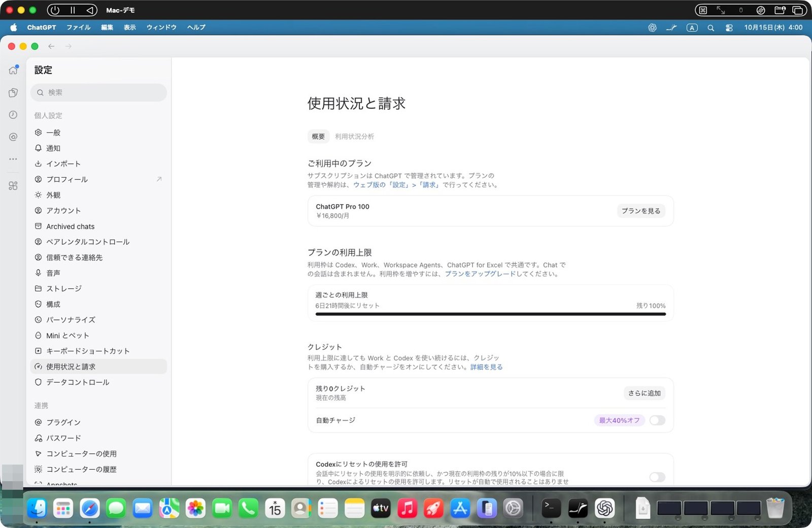The image size is (812, 528).
Task: Open 構成 settings
Action: tap(98, 304)
